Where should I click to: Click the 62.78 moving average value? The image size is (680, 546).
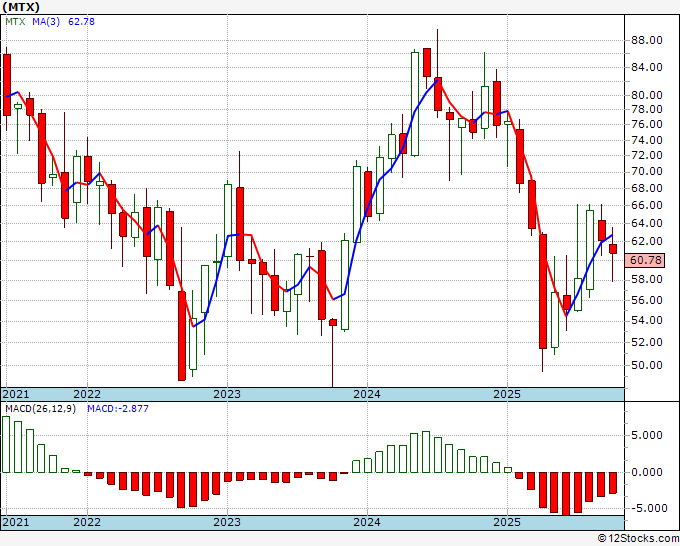(82, 21)
